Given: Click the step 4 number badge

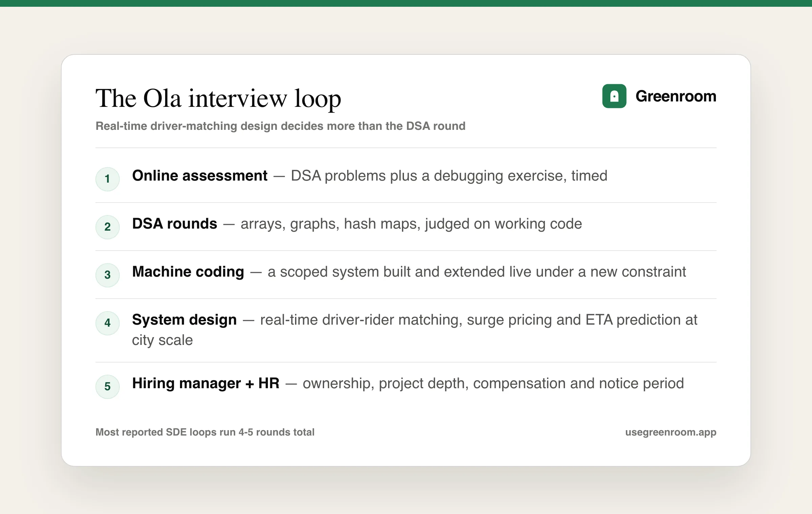Looking at the screenshot, I should (108, 323).
